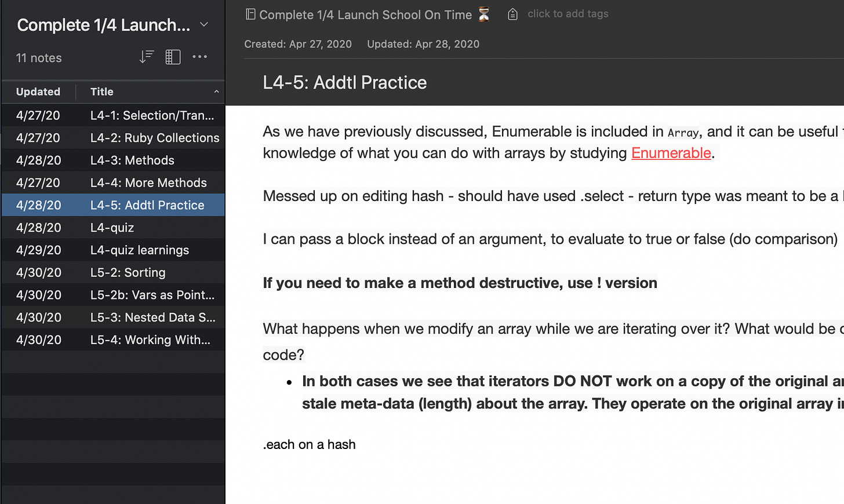Screen dimensions: 844x504
Task: Click the '.each on a hash' line
Action: coord(309,444)
